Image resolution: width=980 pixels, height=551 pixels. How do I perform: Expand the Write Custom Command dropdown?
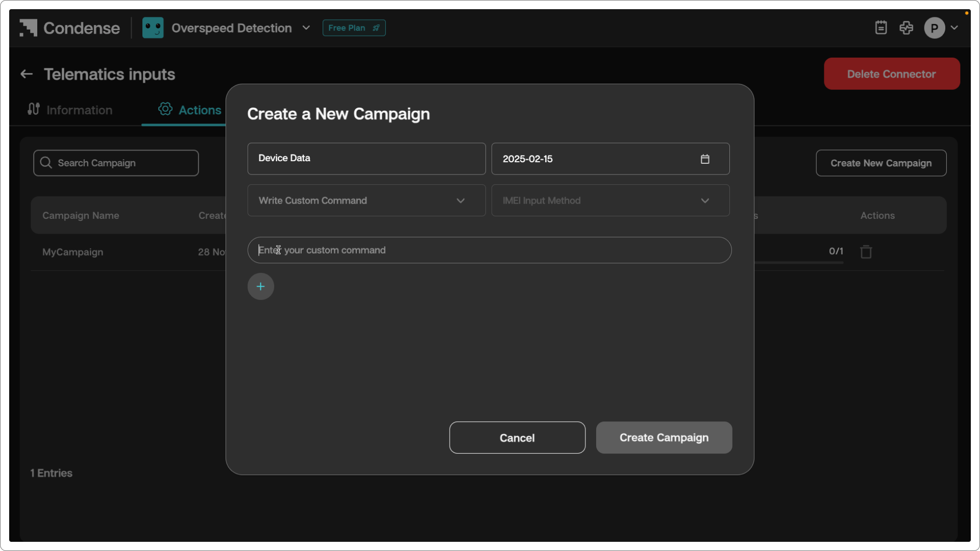[366, 201]
